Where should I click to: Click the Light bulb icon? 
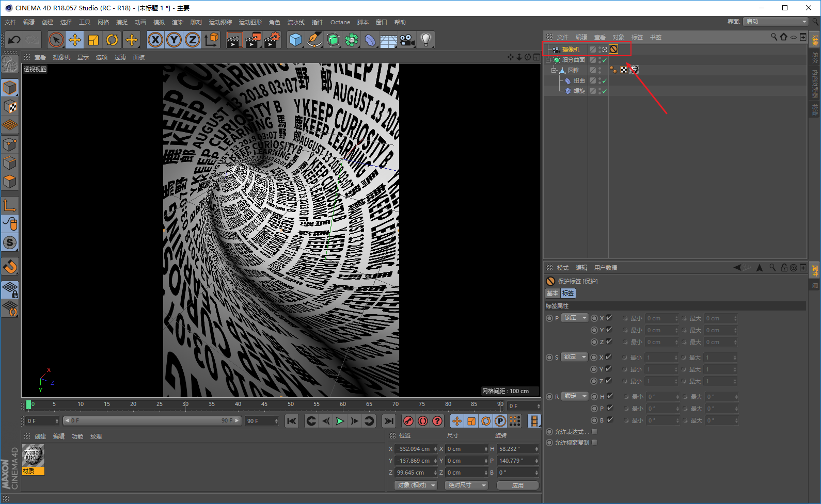tap(426, 40)
